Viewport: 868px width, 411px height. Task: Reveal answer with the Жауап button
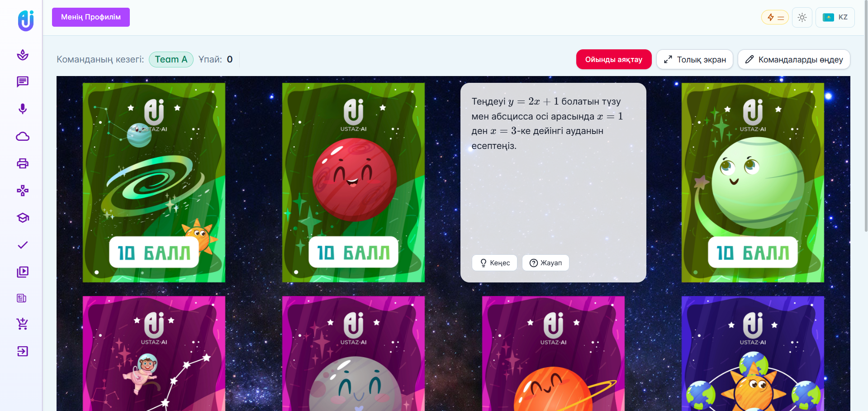point(545,263)
